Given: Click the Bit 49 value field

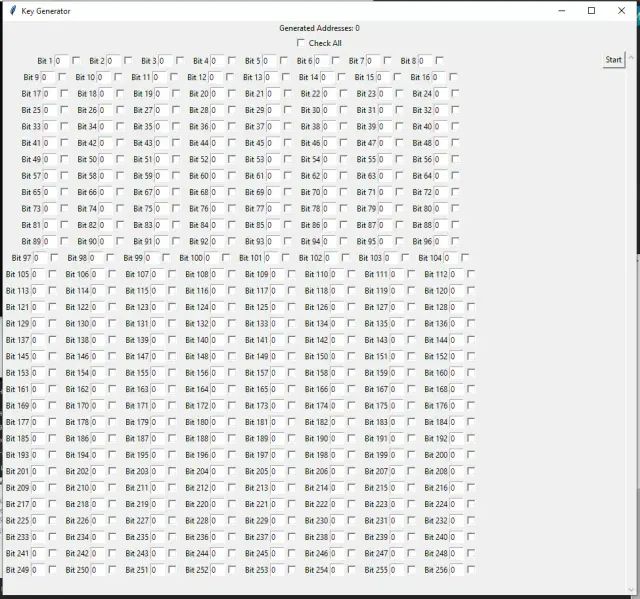Looking at the screenshot, I should click(50, 160).
